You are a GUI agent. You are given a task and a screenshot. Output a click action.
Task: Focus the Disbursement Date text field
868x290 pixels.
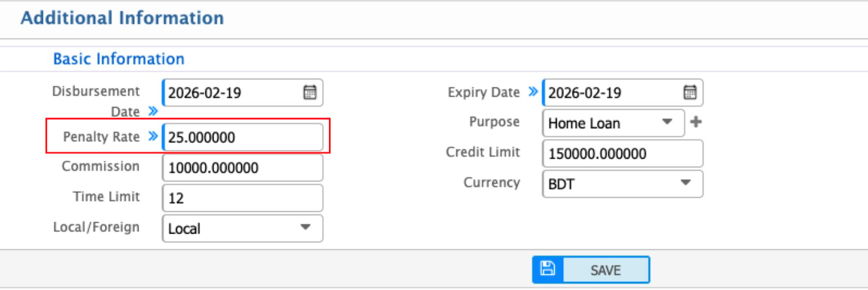pos(231,93)
